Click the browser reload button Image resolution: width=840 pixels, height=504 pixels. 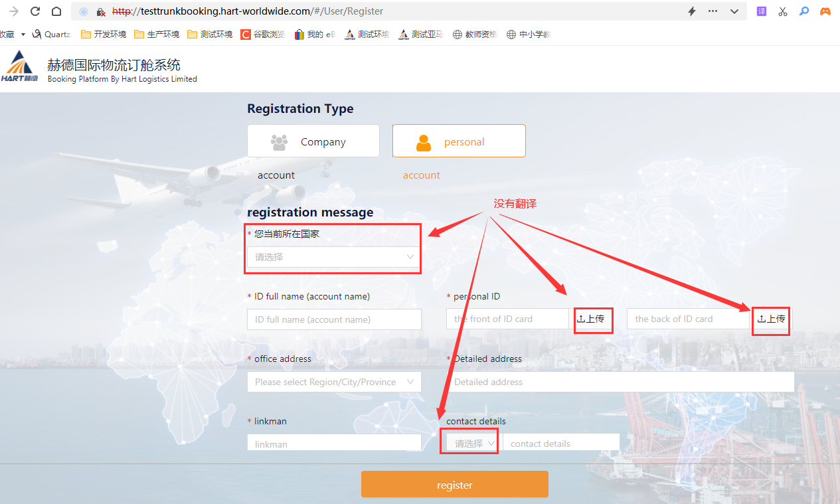(x=35, y=11)
